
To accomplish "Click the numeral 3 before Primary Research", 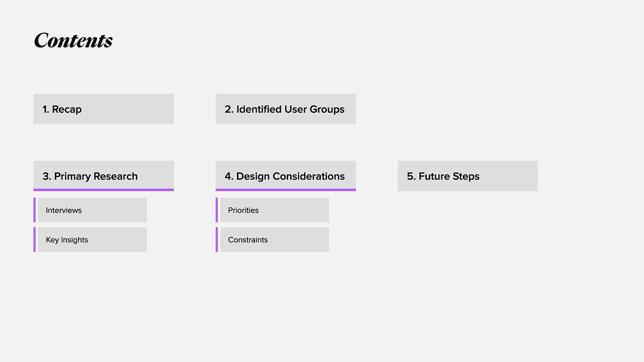I will tap(46, 176).
